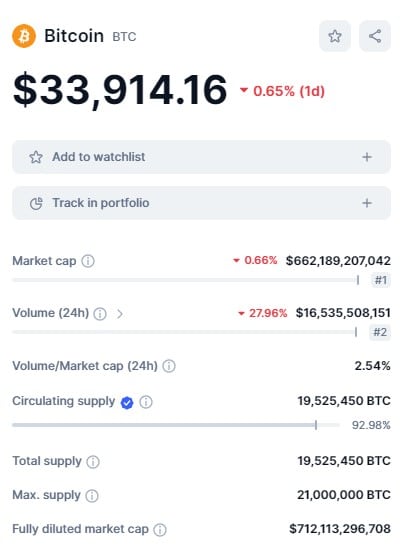Open the share icon button
This screenshot has height=554, width=412.
[x=375, y=36]
